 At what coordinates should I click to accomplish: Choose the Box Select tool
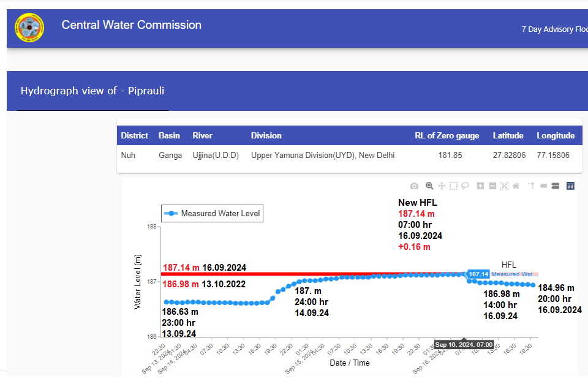click(x=453, y=186)
